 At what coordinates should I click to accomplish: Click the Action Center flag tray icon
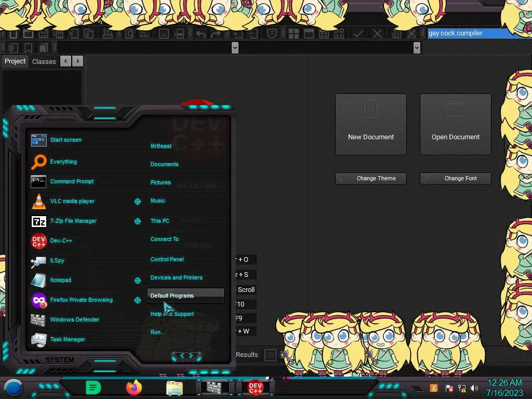click(449, 388)
